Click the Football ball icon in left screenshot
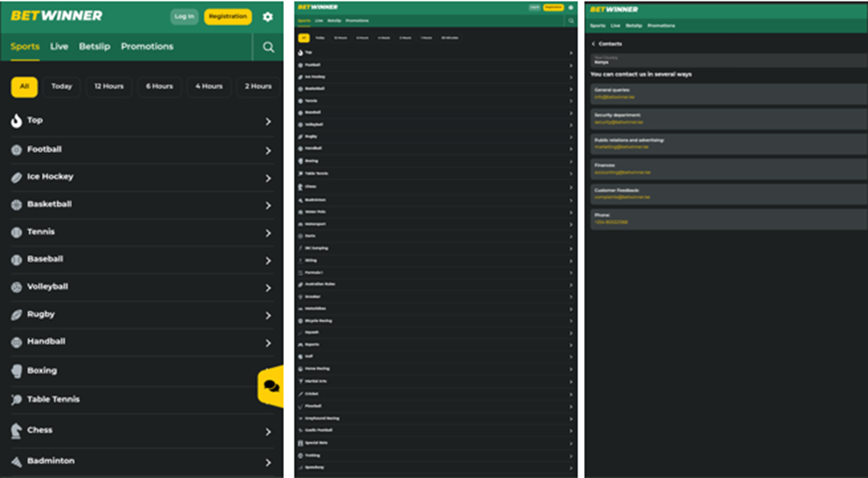This screenshot has width=868, height=478. [17, 150]
